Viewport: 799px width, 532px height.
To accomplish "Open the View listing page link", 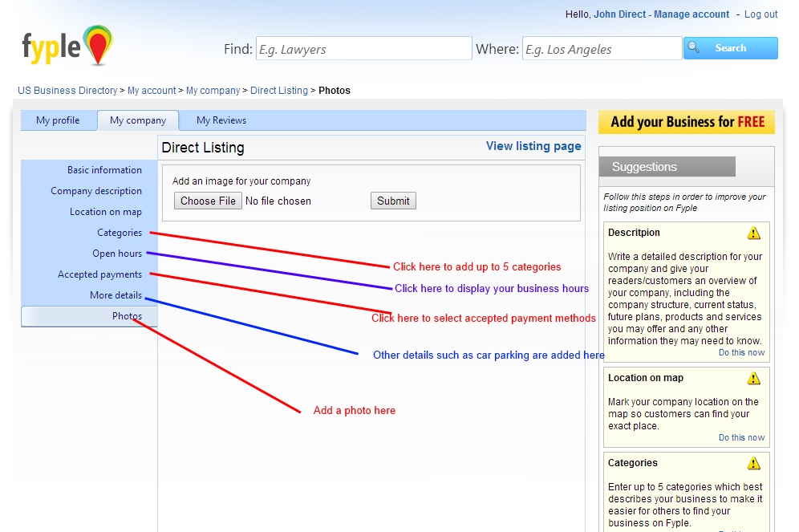I will point(533,146).
